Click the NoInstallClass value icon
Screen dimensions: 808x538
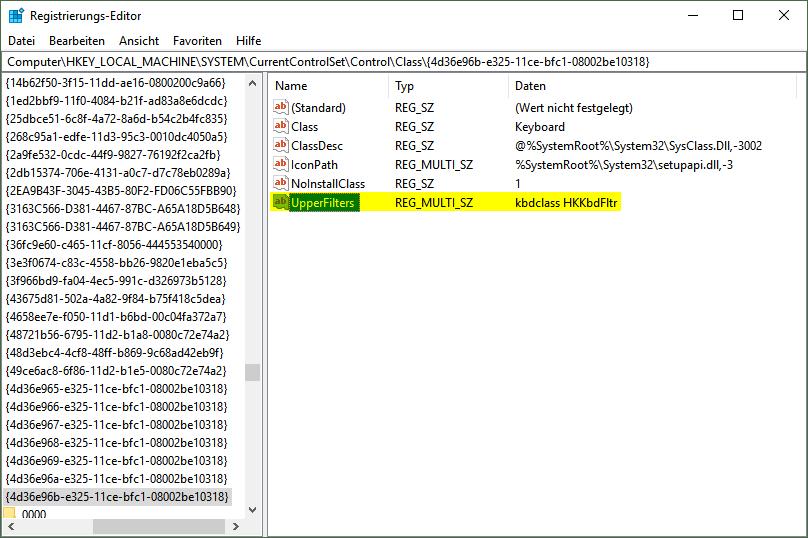281,183
